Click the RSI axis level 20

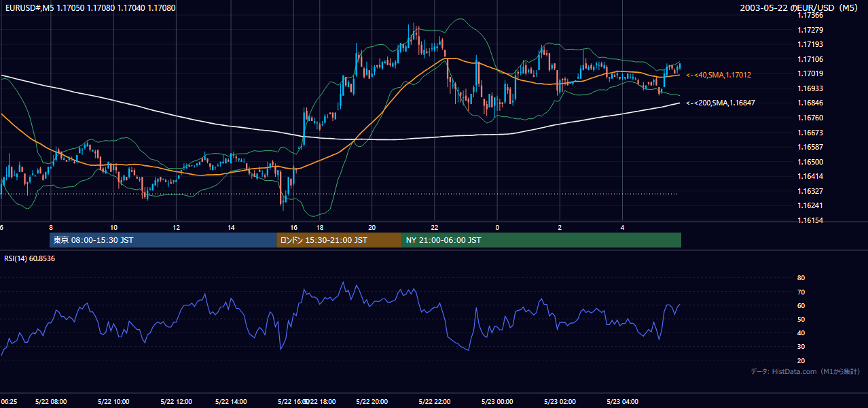click(801, 360)
